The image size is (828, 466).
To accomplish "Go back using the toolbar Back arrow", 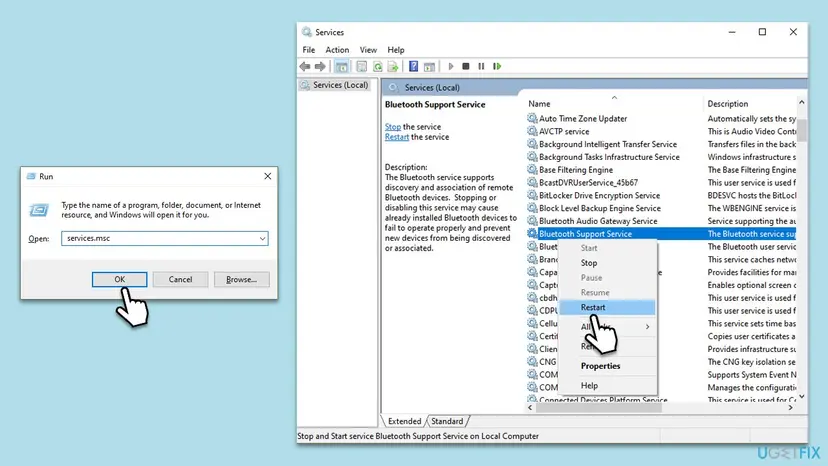I will pyautogui.click(x=305, y=67).
